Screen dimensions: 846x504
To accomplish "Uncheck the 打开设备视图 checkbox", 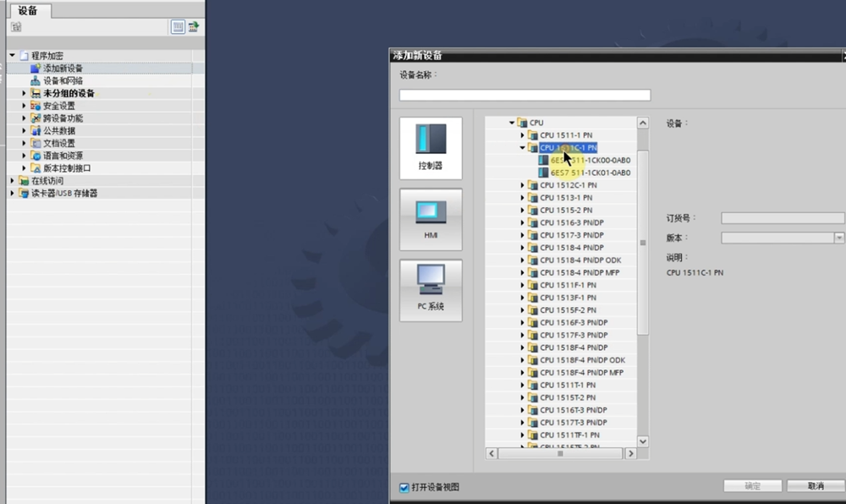I will 404,487.
